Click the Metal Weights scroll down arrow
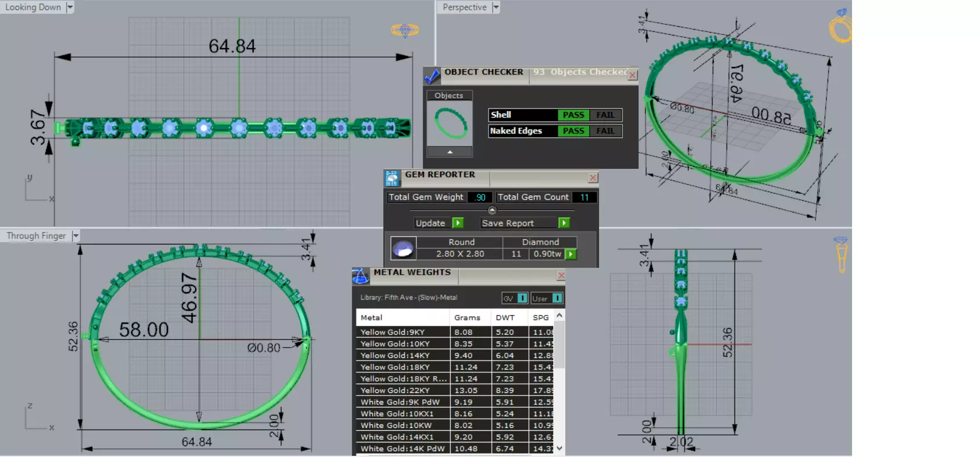The width and height of the screenshot is (980, 457). (x=560, y=448)
